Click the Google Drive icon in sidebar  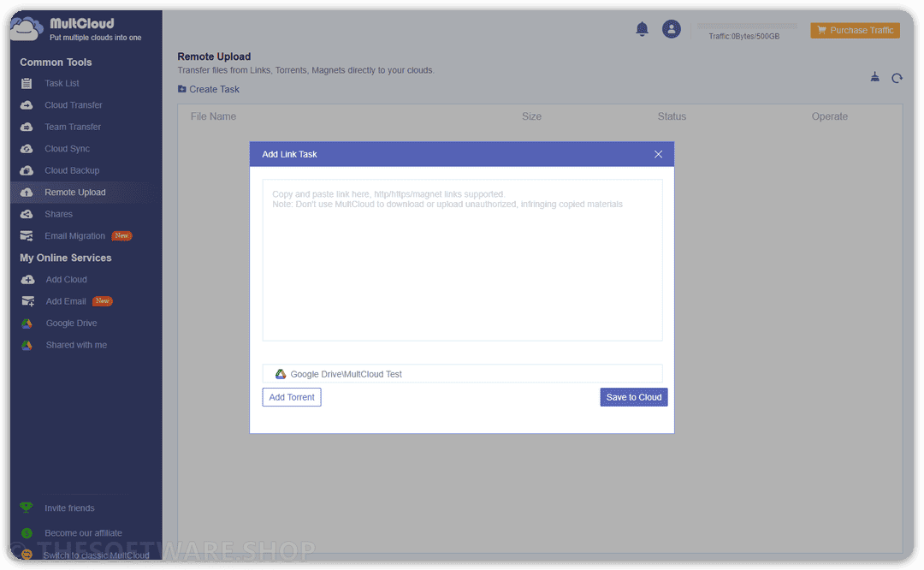27,323
